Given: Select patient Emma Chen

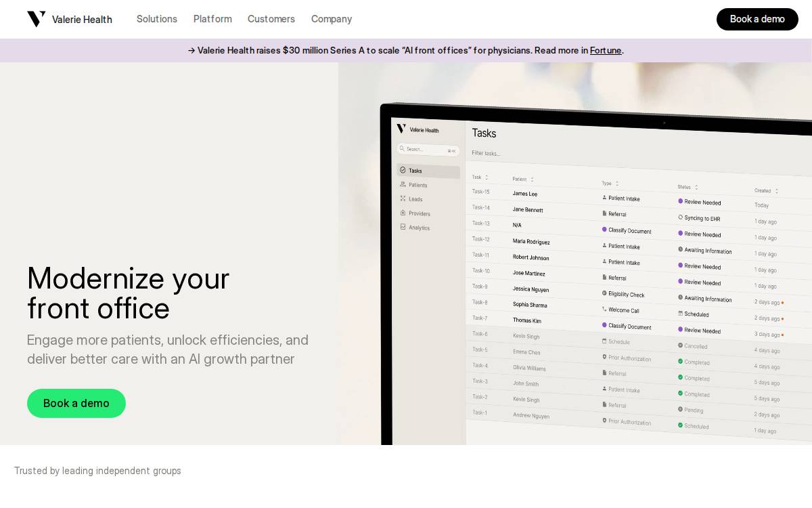Looking at the screenshot, I should (526, 352).
